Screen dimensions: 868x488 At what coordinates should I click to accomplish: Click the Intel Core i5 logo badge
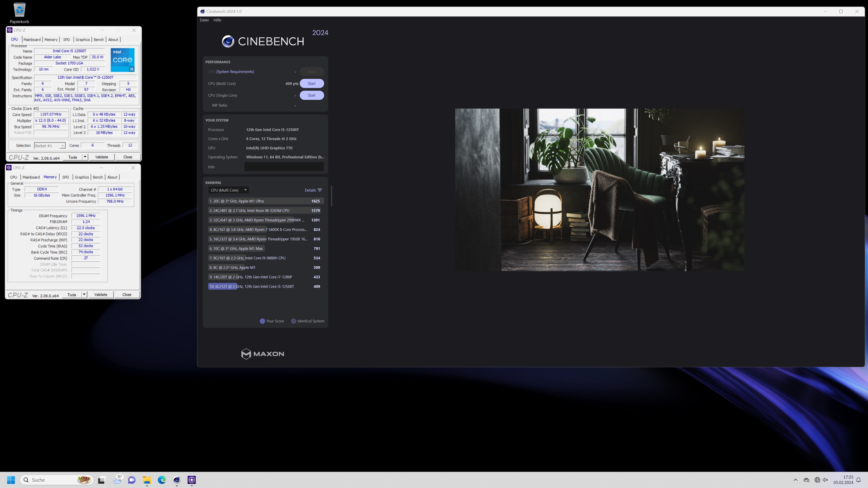click(x=122, y=60)
